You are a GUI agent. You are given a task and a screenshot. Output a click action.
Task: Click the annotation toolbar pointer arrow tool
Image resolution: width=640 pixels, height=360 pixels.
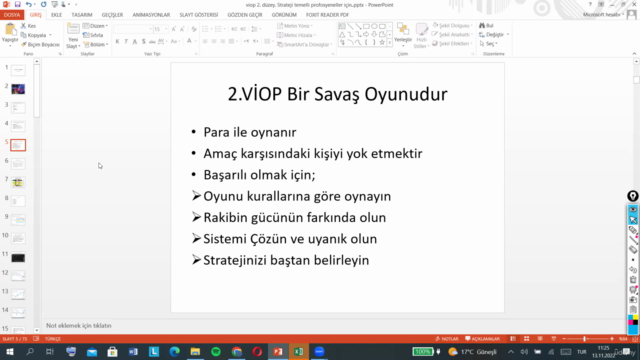point(633,220)
